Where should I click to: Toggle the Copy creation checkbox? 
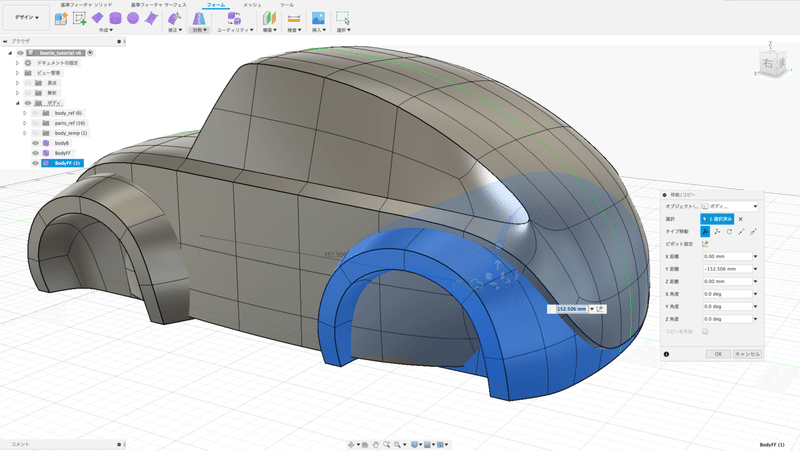point(705,331)
